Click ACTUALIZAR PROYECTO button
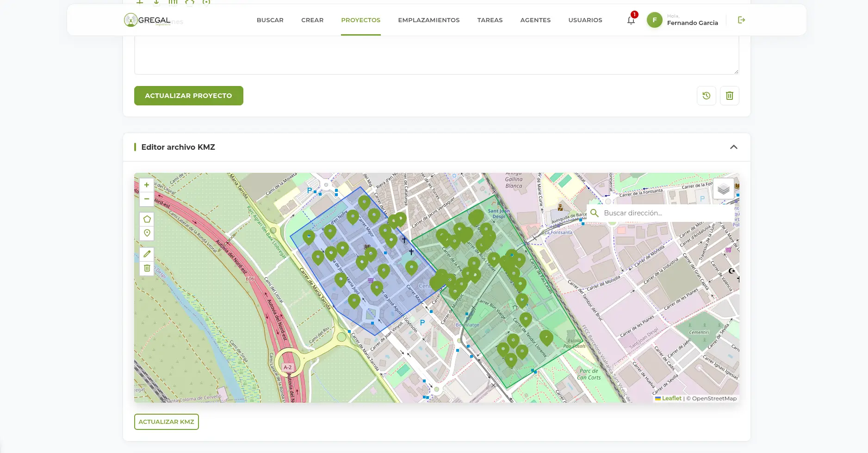 pyautogui.click(x=189, y=96)
